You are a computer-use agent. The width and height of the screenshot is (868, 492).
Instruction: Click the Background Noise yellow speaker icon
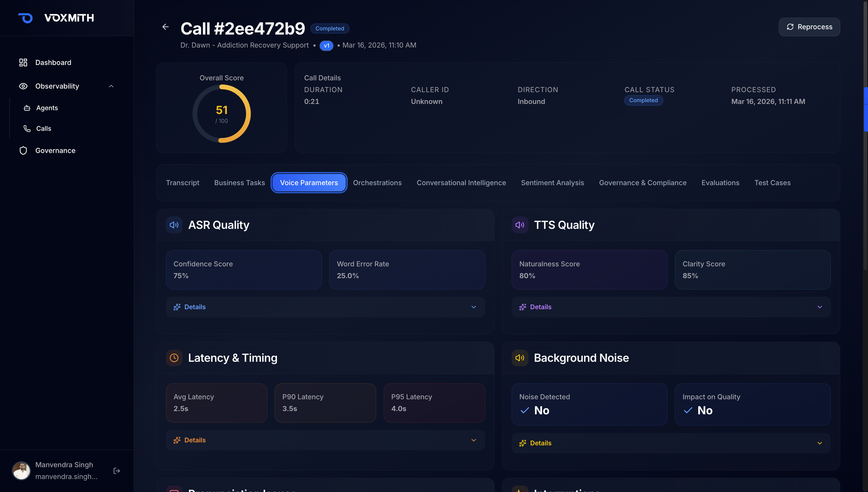(x=520, y=358)
